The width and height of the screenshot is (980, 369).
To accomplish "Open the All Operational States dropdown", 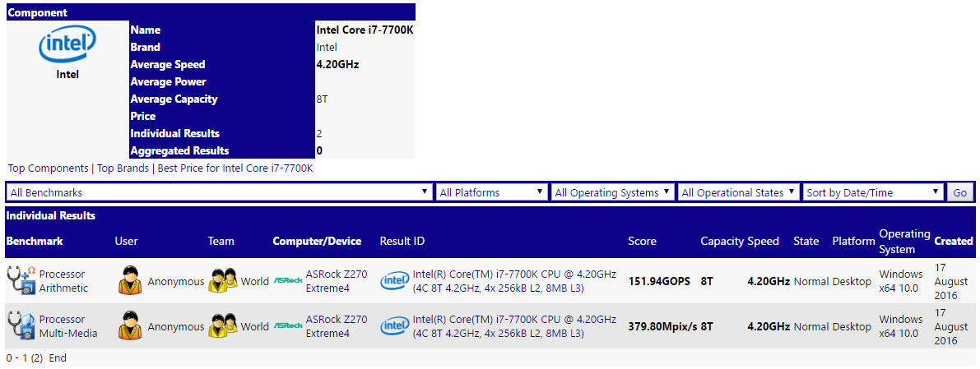I will click(739, 192).
